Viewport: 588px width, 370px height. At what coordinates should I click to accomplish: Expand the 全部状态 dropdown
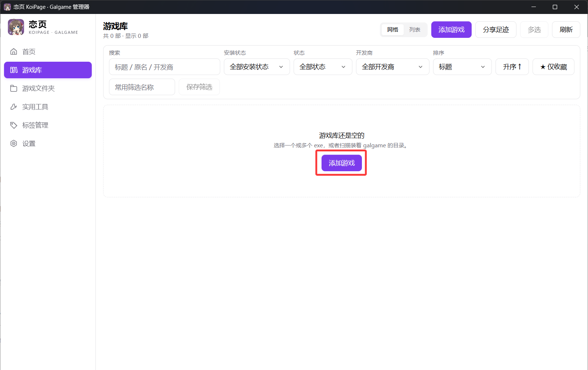click(323, 67)
